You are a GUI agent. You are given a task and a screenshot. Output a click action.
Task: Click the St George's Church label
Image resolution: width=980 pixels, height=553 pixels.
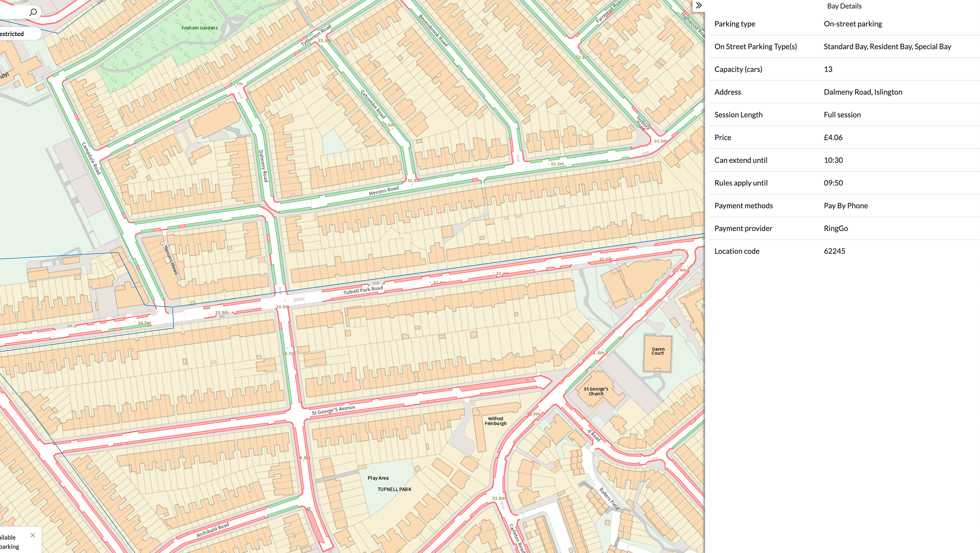click(x=596, y=391)
